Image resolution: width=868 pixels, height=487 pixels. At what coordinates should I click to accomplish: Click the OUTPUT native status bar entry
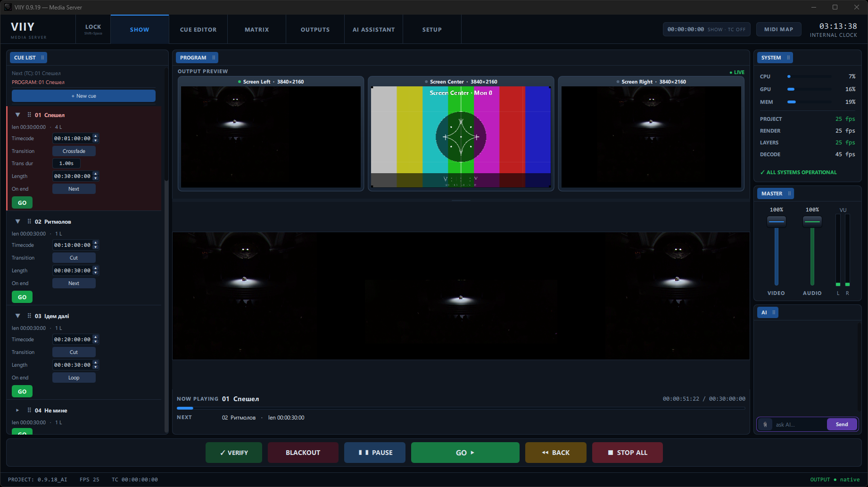(835, 479)
